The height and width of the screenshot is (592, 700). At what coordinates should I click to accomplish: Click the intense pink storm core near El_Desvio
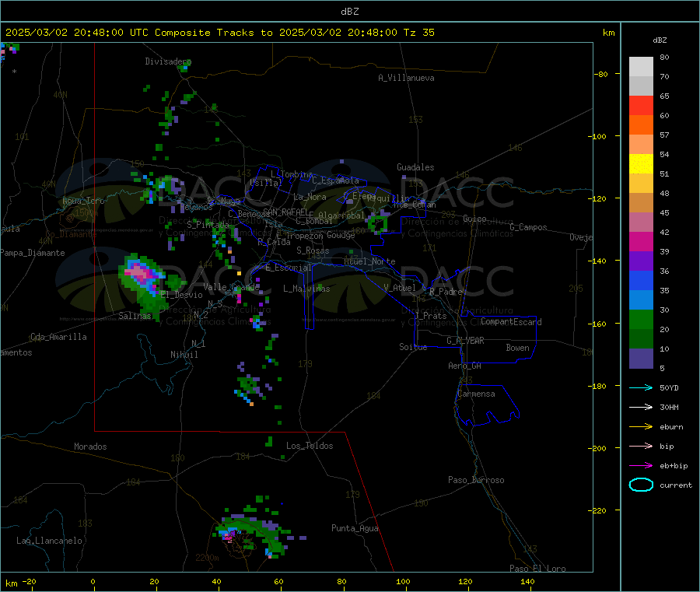141,272
